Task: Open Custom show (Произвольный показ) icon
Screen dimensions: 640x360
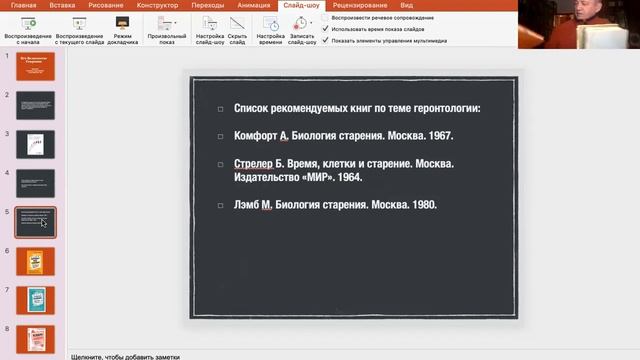Action: click(x=165, y=23)
